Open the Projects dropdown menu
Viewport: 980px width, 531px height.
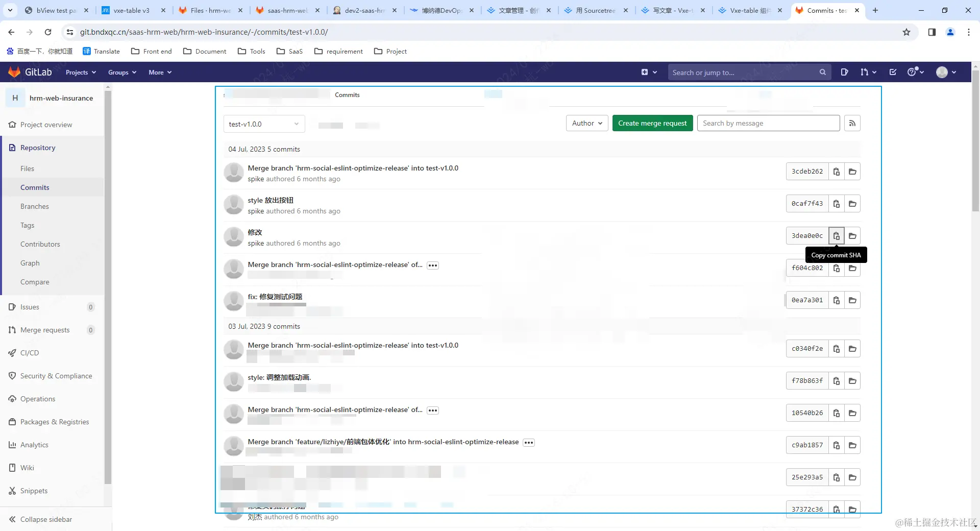[81, 73]
